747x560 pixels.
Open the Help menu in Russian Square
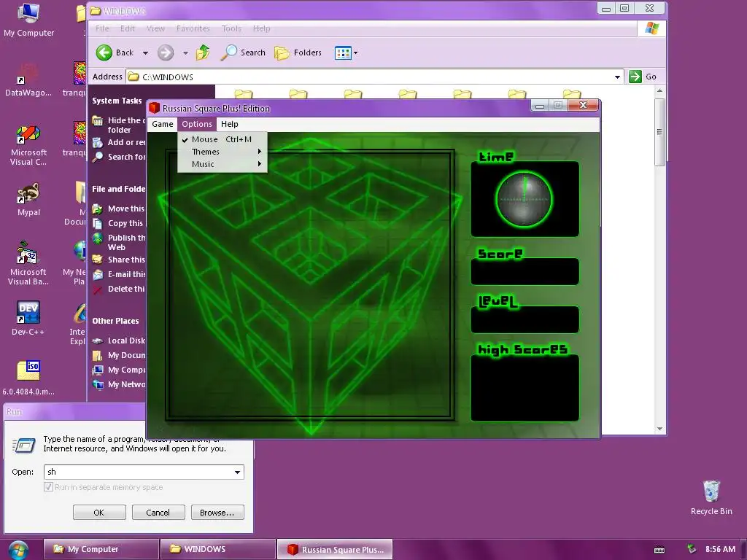[230, 124]
